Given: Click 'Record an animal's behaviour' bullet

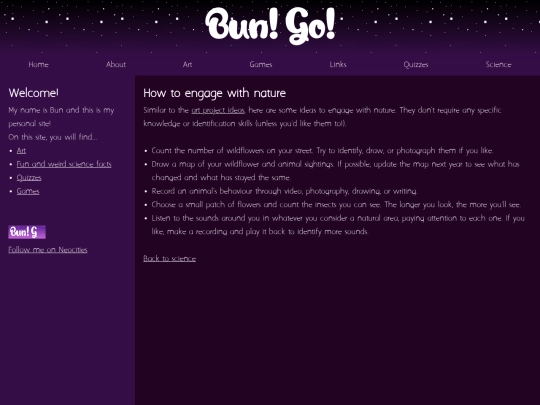Looking at the screenshot, I should [284, 191].
